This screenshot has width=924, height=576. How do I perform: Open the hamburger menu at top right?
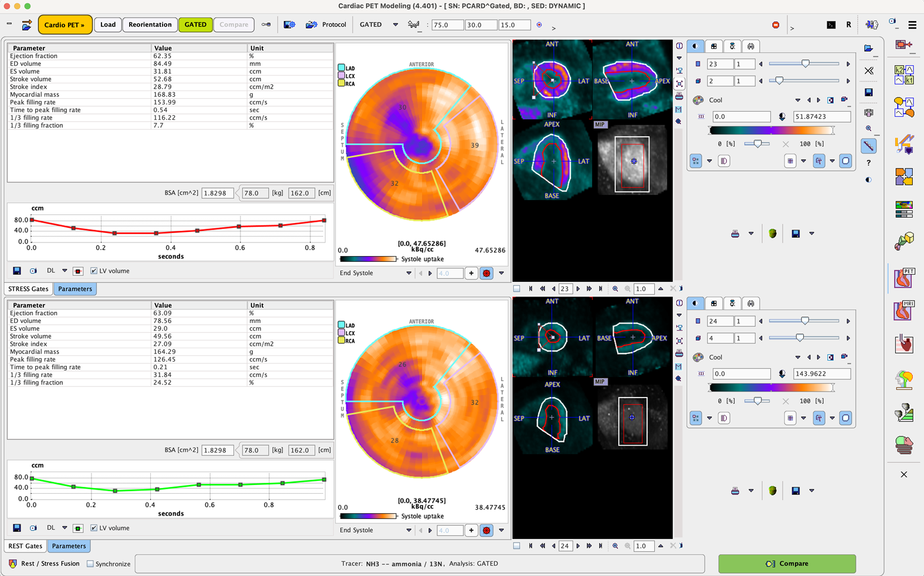(912, 25)
